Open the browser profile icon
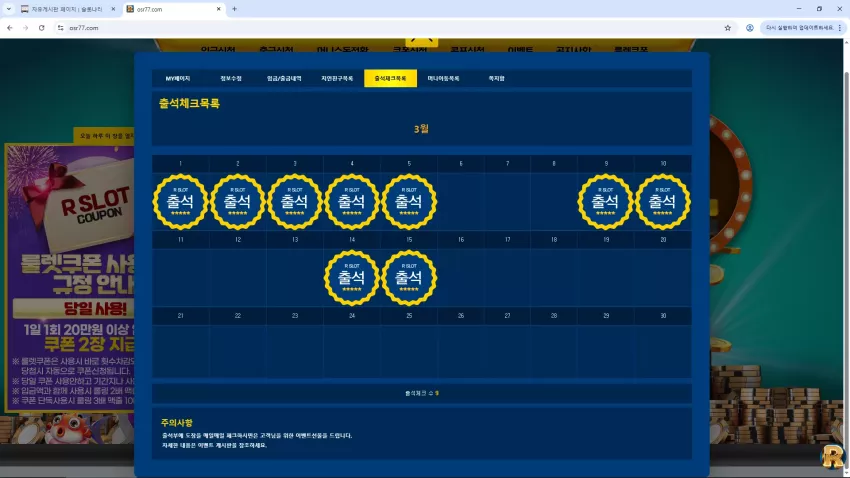The height and width of the screenshot is (478, 850). click(x=750, y=28)
